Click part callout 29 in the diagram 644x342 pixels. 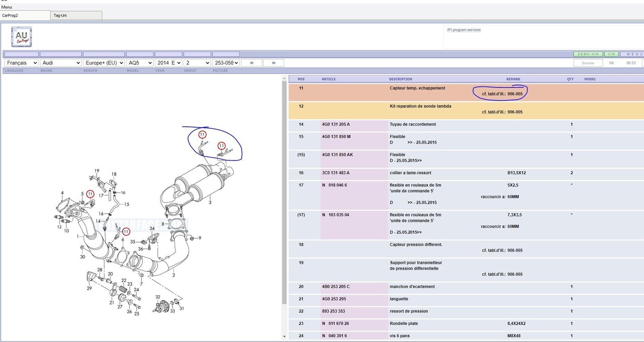tap(89, 288)
